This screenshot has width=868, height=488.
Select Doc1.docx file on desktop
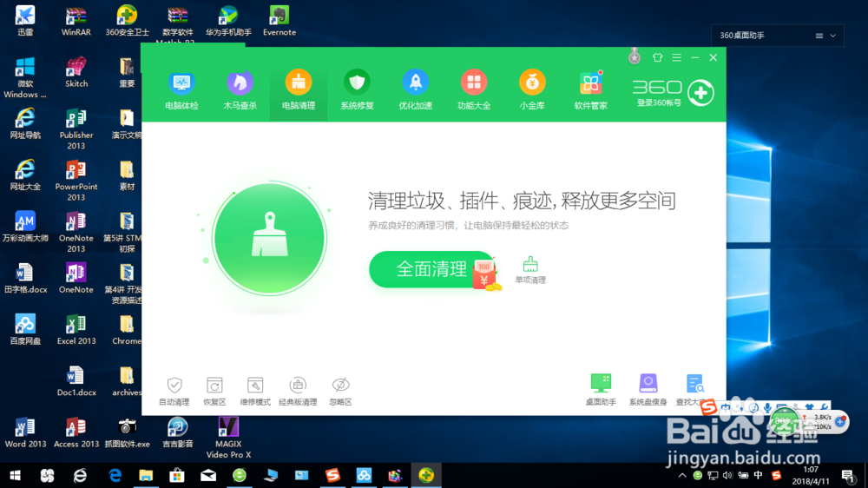(76, 382)
